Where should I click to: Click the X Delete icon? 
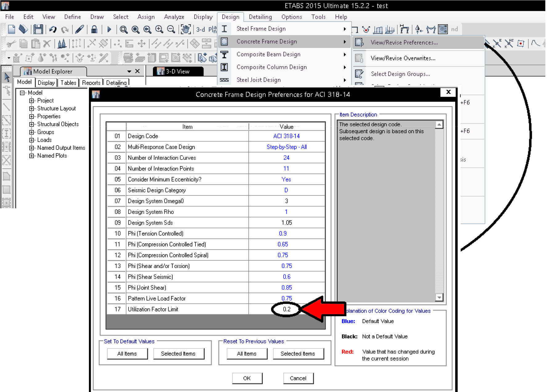click(47, 44)
